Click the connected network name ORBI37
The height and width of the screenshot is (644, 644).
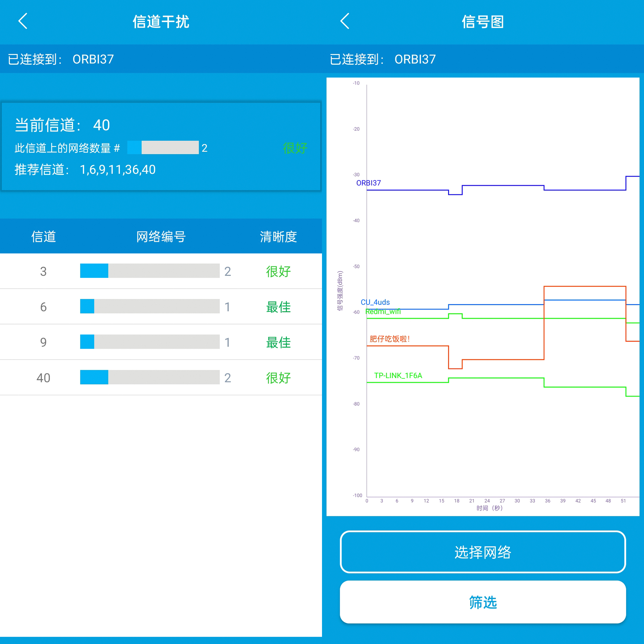[x=93, y=59]
